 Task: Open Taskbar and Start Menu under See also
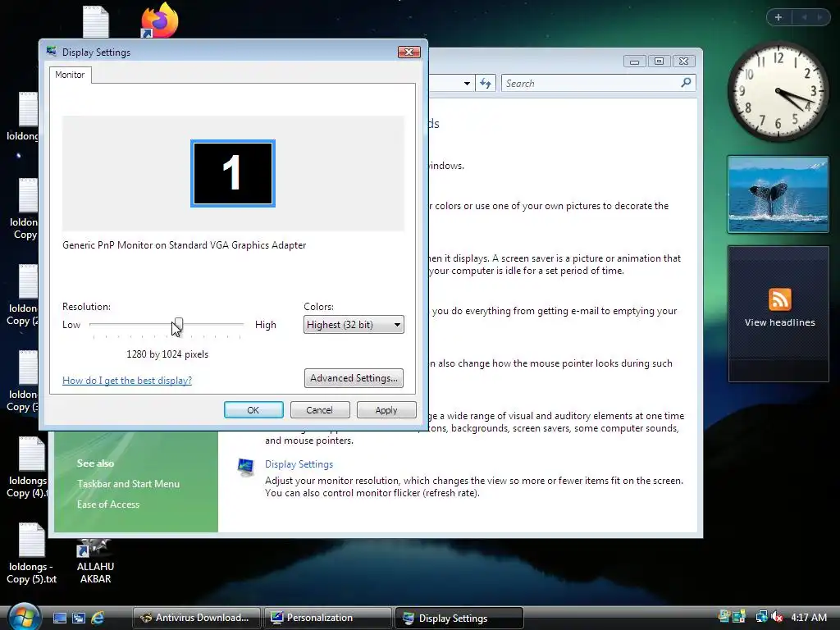coord(128,484)
